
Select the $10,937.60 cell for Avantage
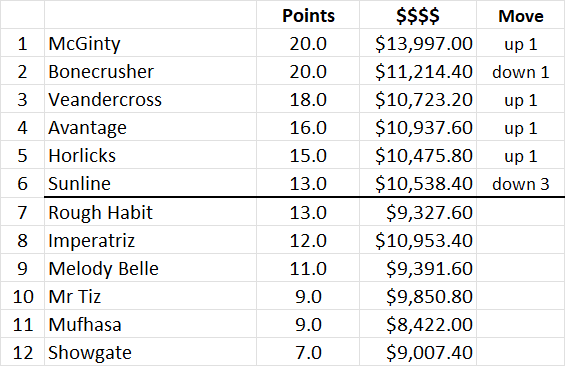pyautogui.click(x=418, y=128)
